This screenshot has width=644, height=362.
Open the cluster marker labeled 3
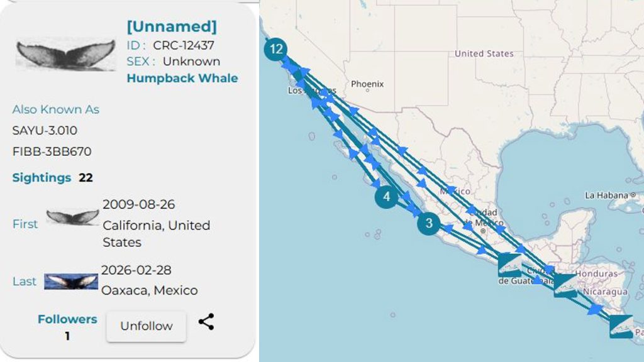pyautogui.click(x=428, y=223)
